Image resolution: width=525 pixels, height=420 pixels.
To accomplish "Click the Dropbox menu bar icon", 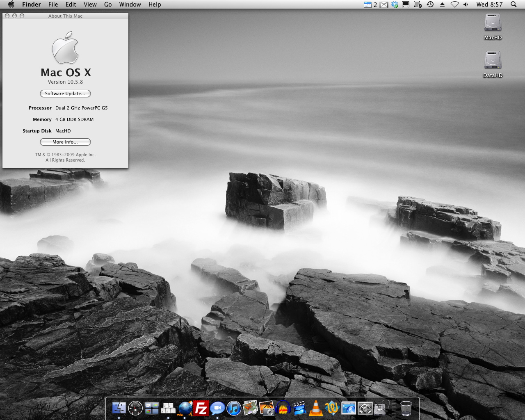I will click(x=395, y=5).
